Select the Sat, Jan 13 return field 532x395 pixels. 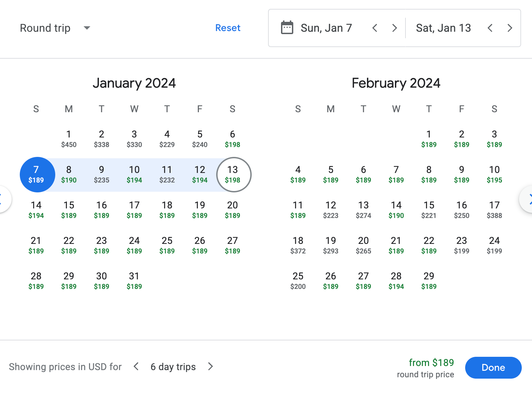coord(443,28)
